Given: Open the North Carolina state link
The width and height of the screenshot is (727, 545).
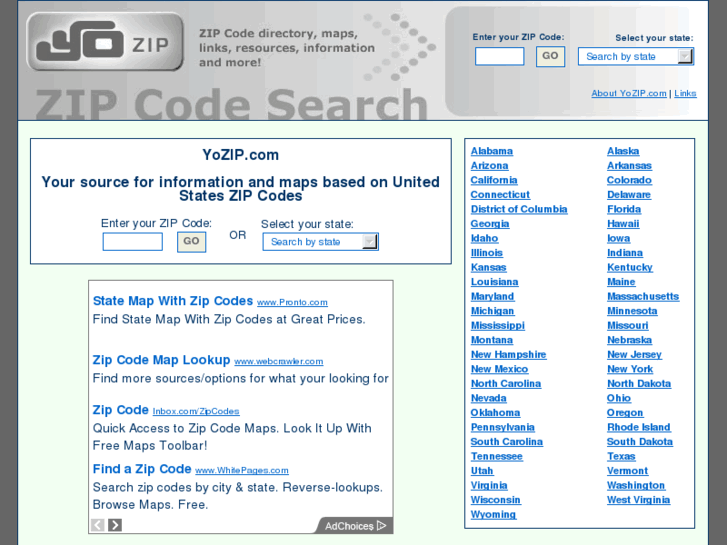Looking at the screenshot, I should tap(506, 384).
